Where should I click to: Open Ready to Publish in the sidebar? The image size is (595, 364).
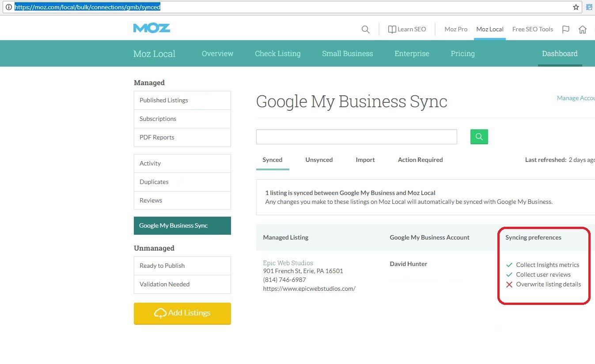tap(182, 266)
